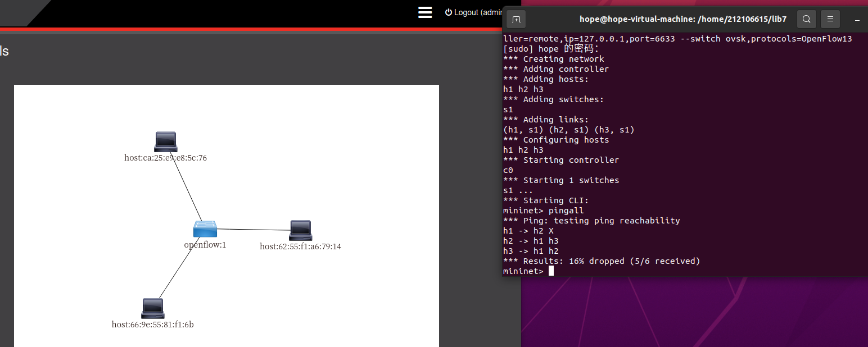The image size is (868, 347).
Task: Open a new terminal tab
Action: pyautogui.click(x=516, y=19)
